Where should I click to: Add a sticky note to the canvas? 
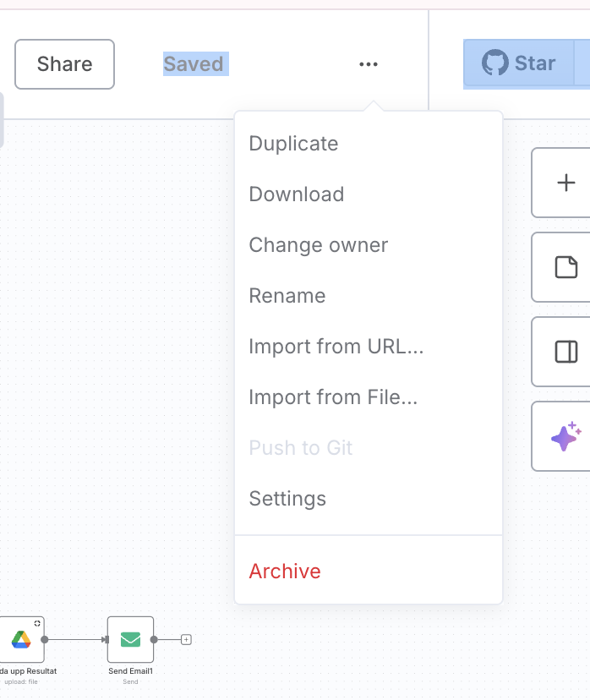(x=565, y=267)
